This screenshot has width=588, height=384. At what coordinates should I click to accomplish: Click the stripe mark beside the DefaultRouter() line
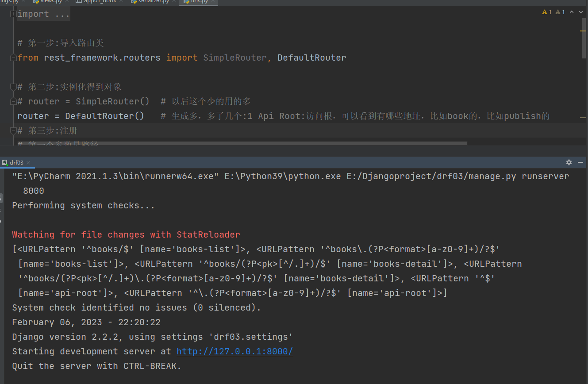(x=584, y=118)
